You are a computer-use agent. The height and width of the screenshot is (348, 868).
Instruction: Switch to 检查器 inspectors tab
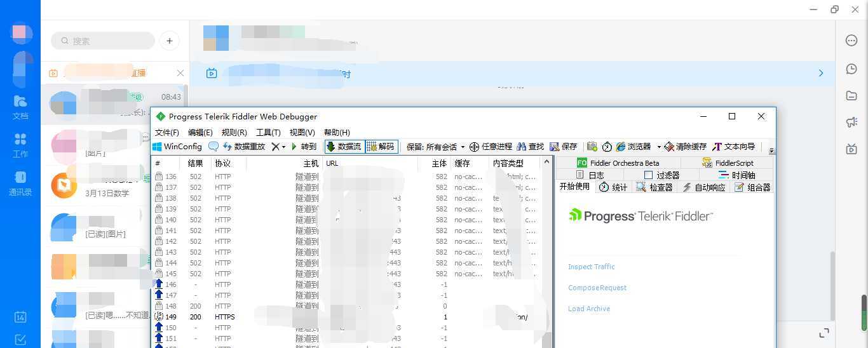(x=654, y=187)
